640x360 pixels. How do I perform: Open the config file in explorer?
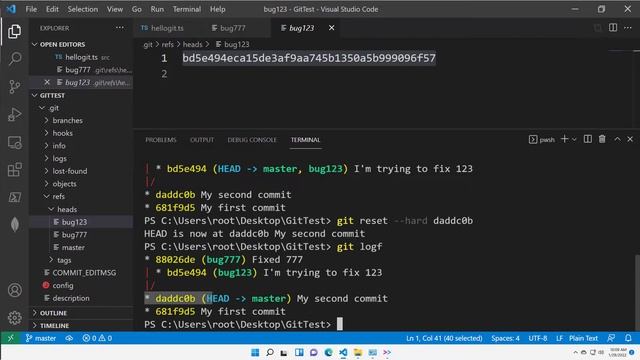[81, 285]
